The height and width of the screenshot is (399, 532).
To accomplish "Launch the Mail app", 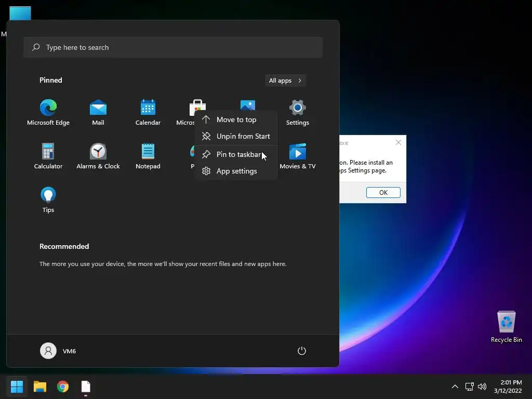I will (98, 113).
